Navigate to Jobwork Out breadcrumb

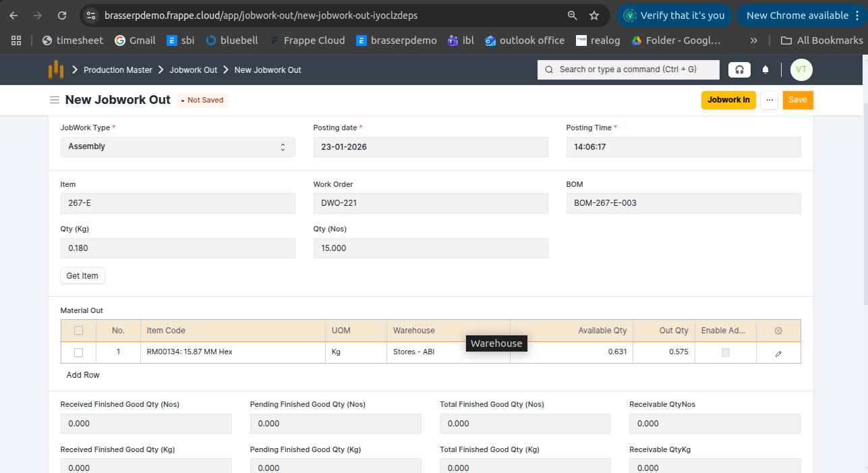point(193,70)
